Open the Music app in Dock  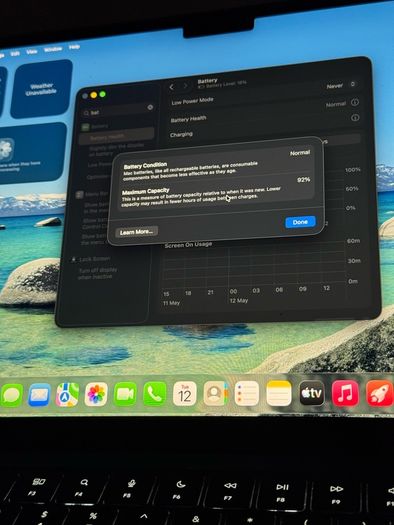pos(345,393)
